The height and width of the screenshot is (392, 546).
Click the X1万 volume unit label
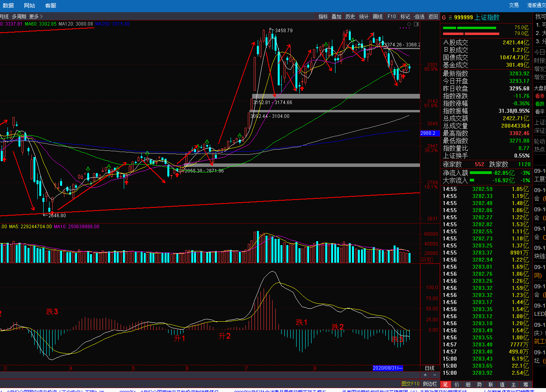(427, 260)
